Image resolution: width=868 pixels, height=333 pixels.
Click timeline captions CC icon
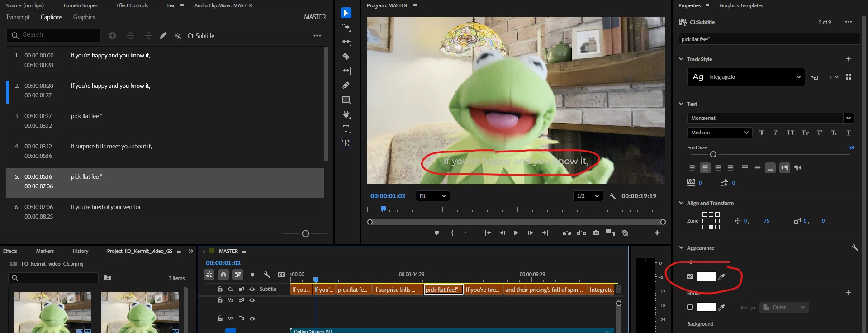(281, 275)
